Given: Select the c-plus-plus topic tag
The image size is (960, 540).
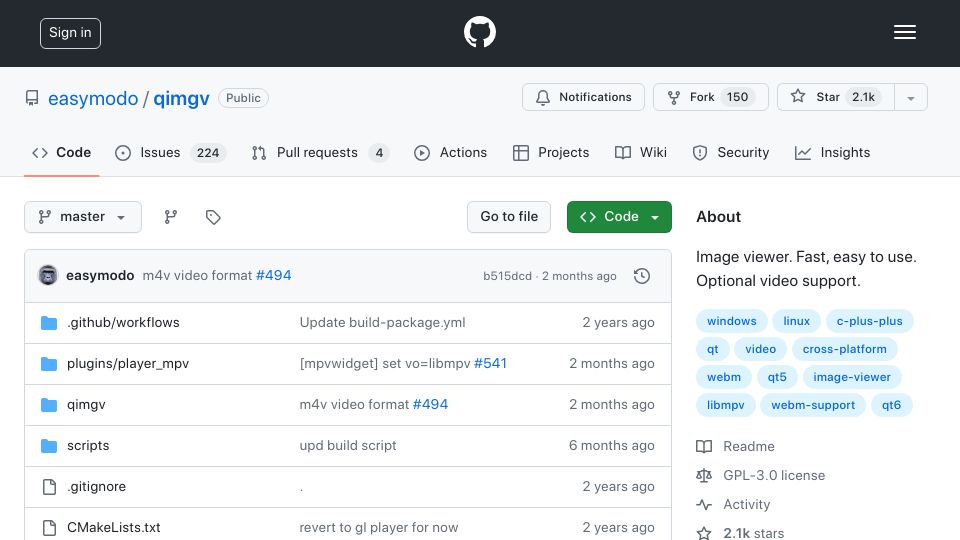Looking at the screenshot, I should point(869,321).
